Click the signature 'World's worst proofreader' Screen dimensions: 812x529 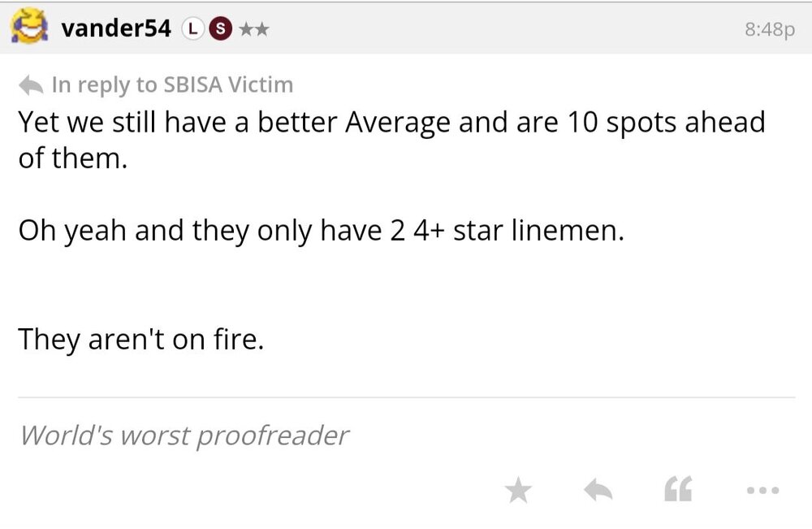184,435
